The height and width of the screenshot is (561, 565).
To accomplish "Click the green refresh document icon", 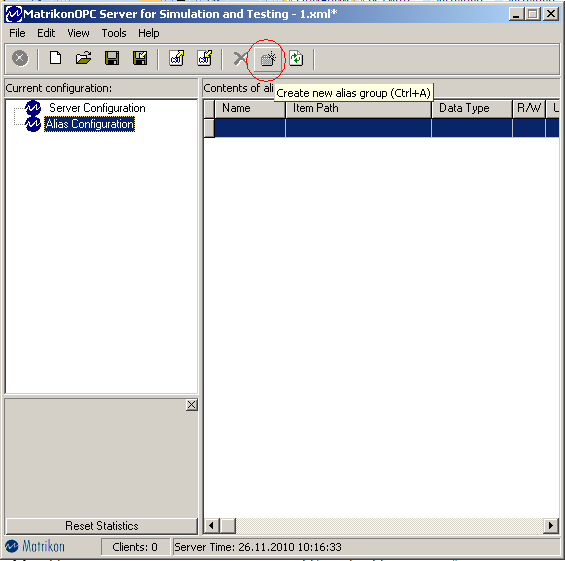I will [x=296, y=58].
